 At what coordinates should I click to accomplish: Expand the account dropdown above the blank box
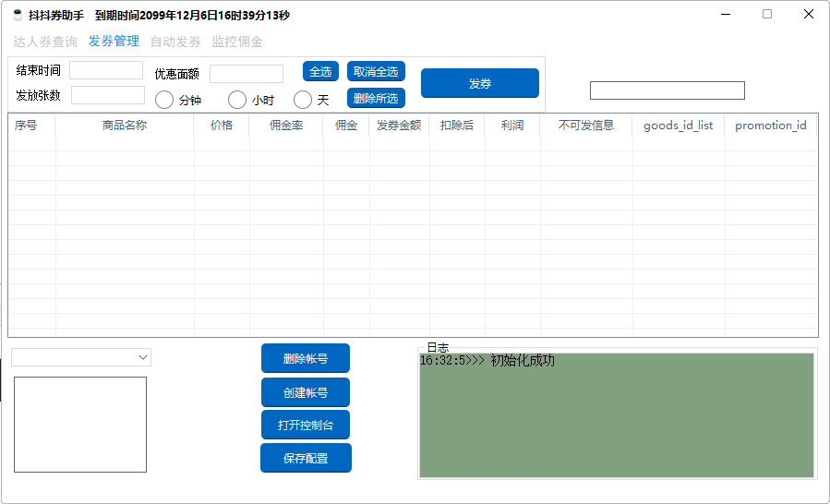(142, 357)
